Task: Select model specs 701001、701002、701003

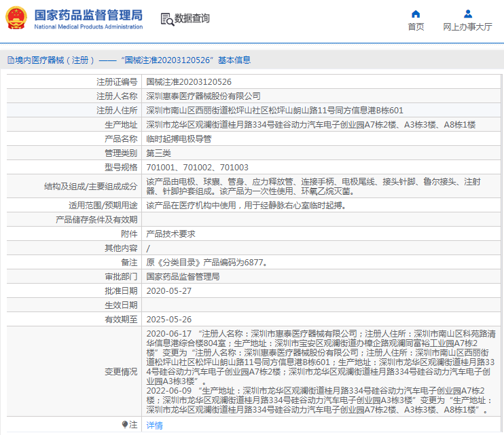Action: [198, 167]
